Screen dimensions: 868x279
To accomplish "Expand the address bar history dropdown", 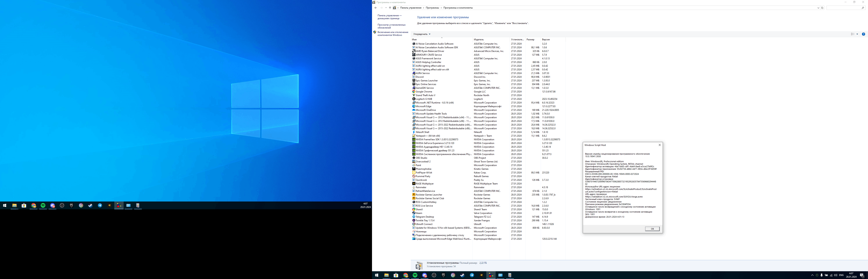I will point(818,8).
